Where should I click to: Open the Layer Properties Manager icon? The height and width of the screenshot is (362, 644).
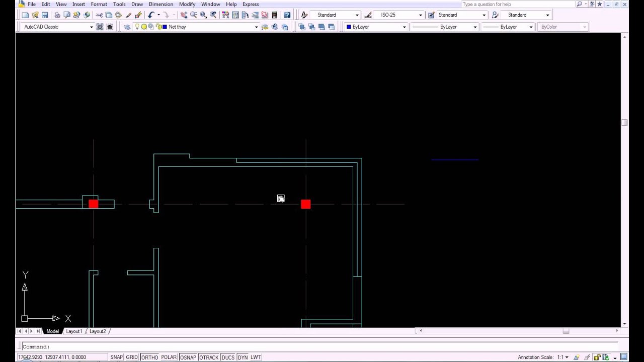pos(127,27)
